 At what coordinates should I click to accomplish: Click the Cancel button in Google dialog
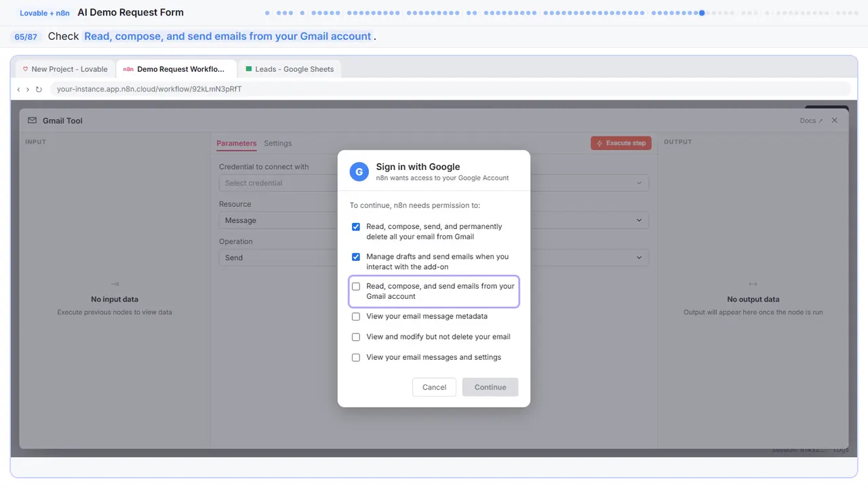(x=434, y=387)
